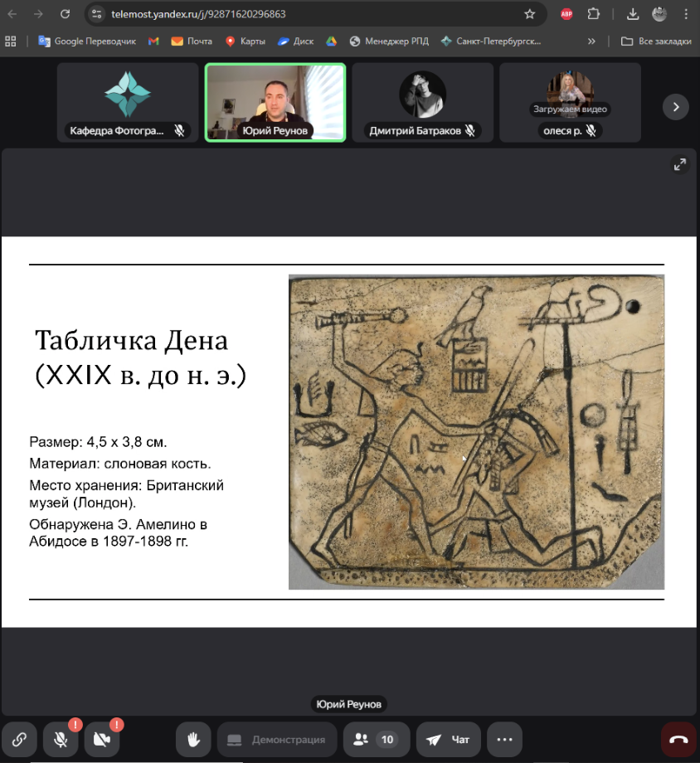This screenshot has height=763, width=700.
Task: Open the browser downloads icon
Action: (633, 14)
